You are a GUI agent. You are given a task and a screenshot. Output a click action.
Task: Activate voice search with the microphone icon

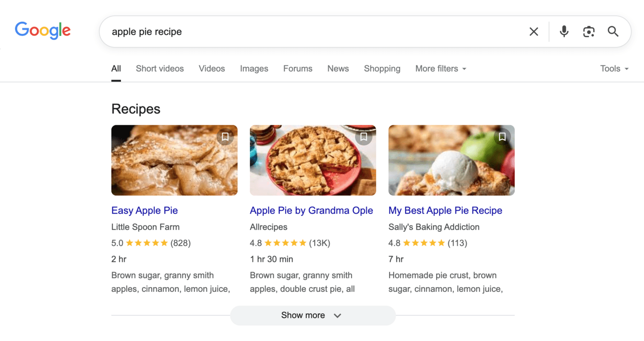pos(563,31)
